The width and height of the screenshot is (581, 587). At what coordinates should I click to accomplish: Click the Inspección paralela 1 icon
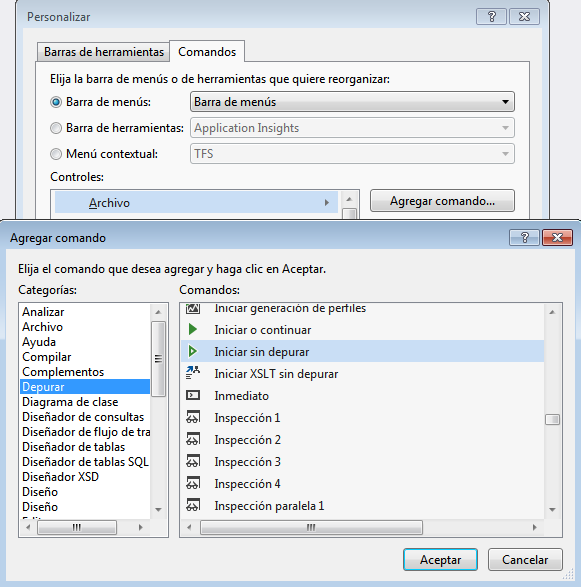click(193, 505)
